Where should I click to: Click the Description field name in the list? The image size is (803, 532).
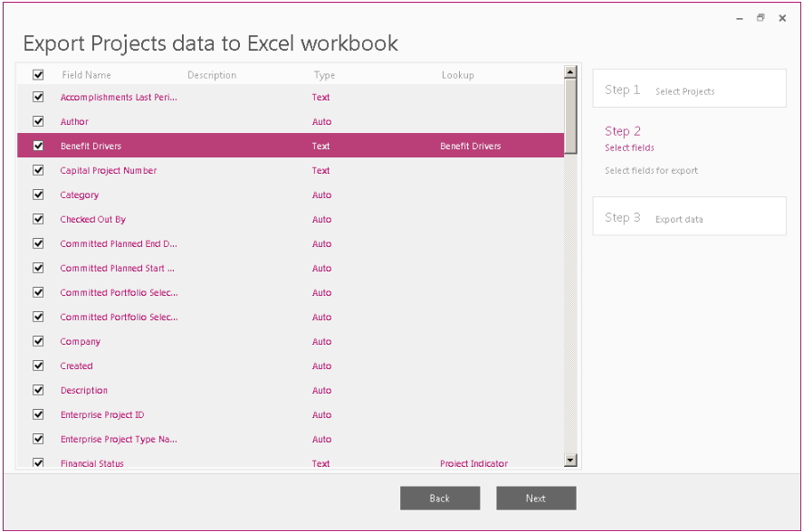[x=84, y=391]
